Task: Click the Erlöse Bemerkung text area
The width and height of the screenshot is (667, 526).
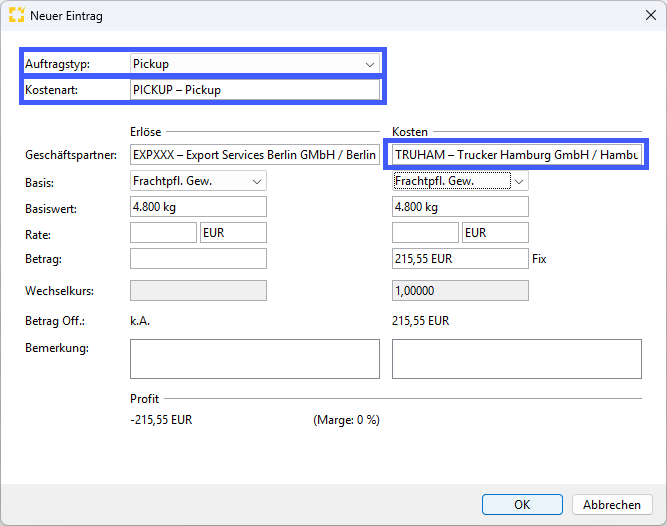Action: coord(255,359)
